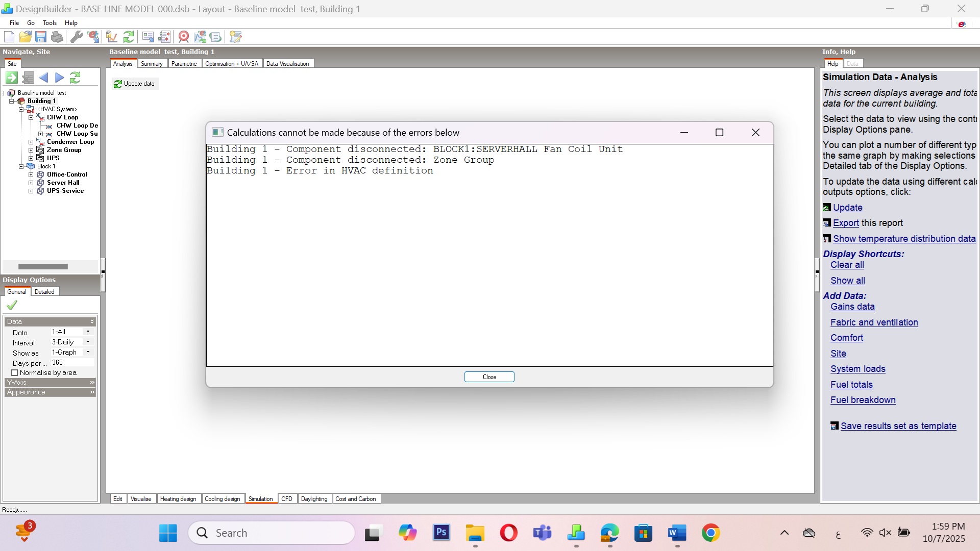The height and width of the screenshot is (551, 980).
Task: Open the Cooling design bottom tab
Action: (222, 499)
